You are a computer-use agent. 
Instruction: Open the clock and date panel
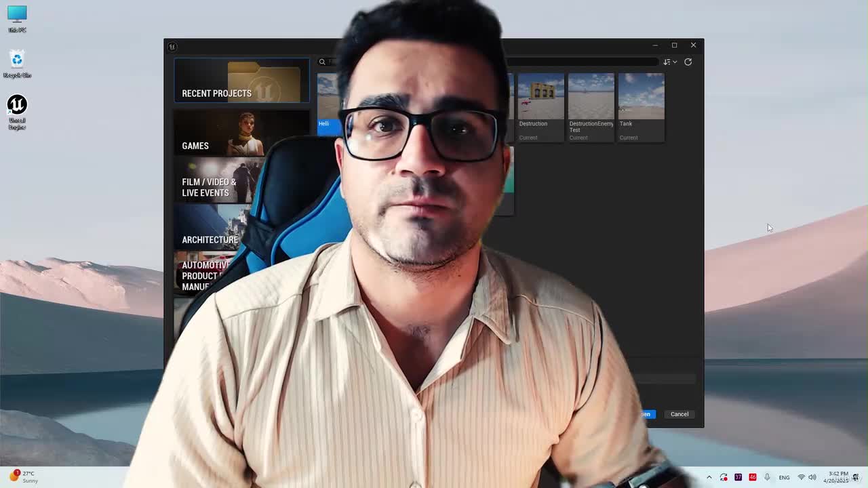836,477
